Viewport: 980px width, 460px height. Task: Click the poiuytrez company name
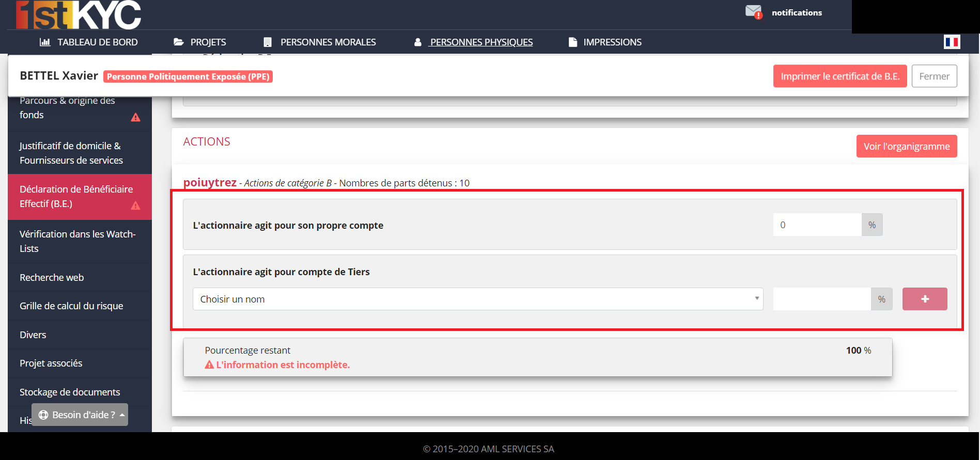tap(210, 182)
